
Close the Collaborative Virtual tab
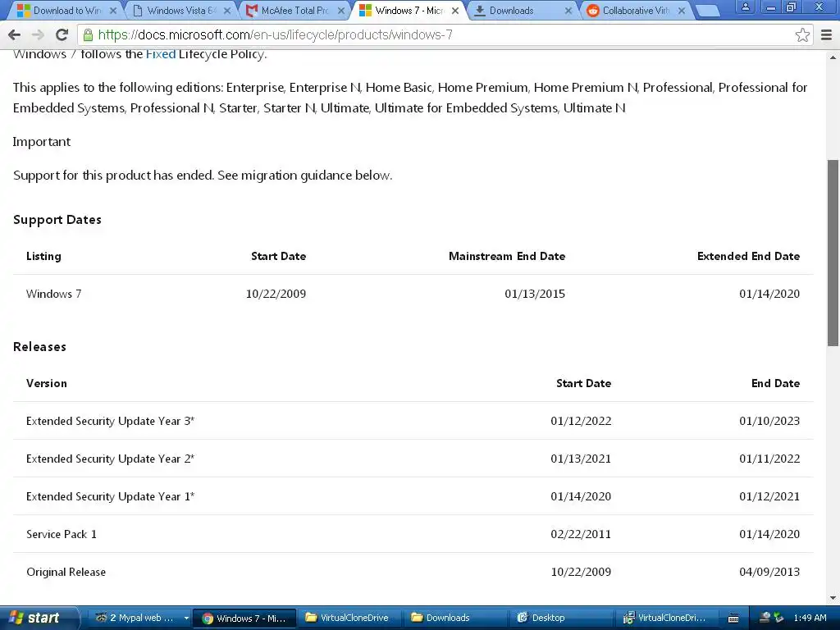pos(682,11)
